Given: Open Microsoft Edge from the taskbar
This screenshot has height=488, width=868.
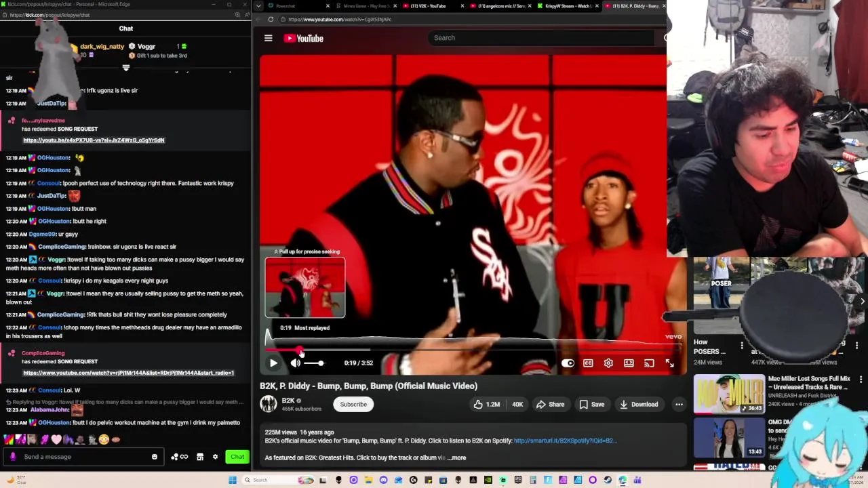Looking at the screenshot, I should [x=623, y=480].
